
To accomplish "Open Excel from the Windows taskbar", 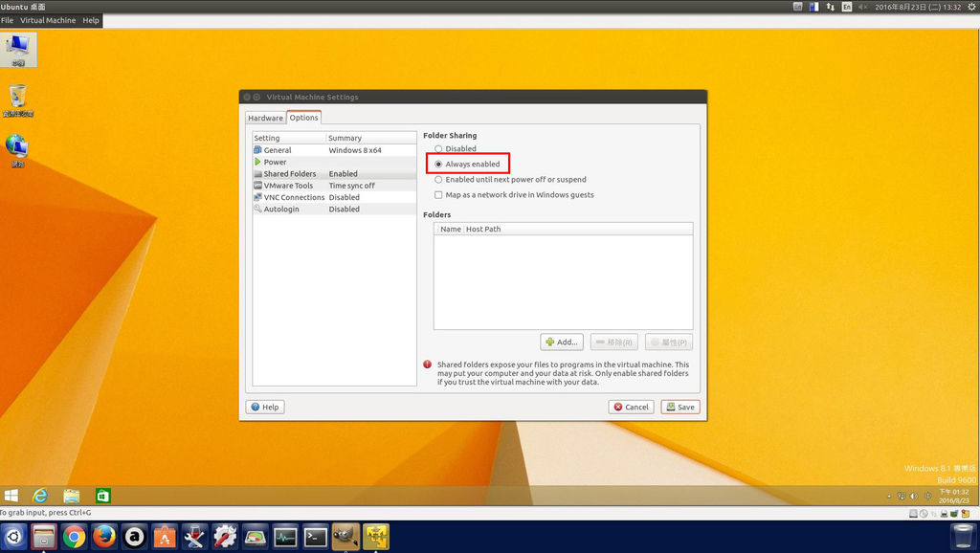I will [x=102, y=495].
